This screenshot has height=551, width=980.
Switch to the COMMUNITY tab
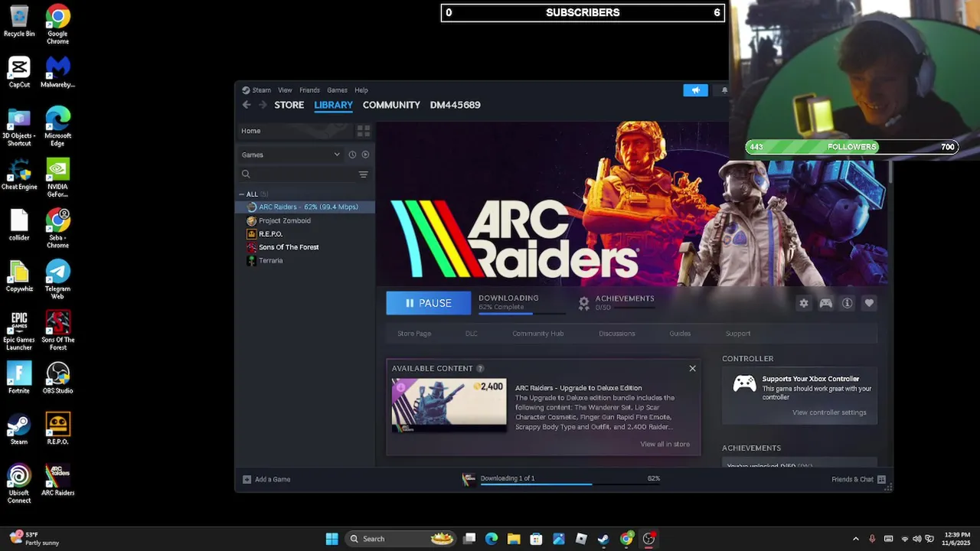391,105
